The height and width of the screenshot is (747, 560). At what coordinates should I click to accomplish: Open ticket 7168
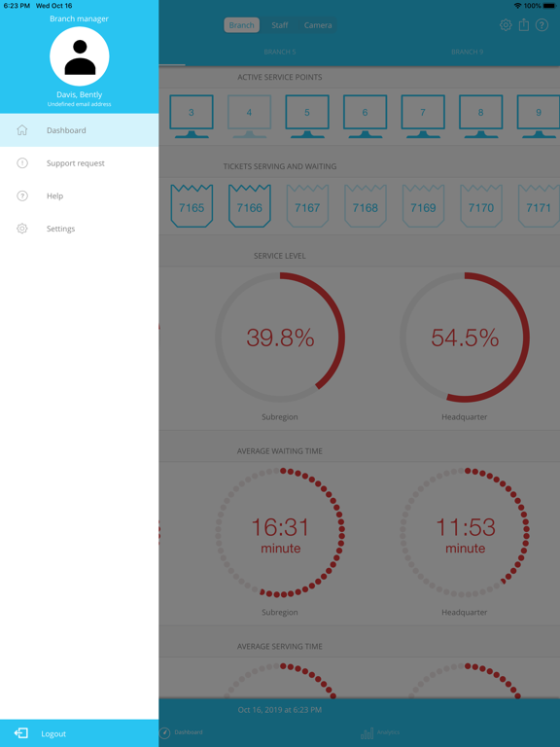[366, 206]
